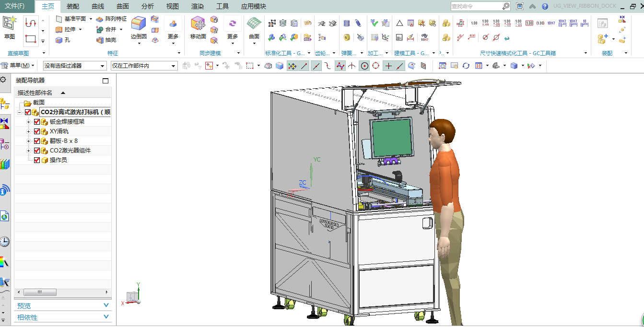Maximize the 装配导航器 panel with square button

click(x=106, y=81)
